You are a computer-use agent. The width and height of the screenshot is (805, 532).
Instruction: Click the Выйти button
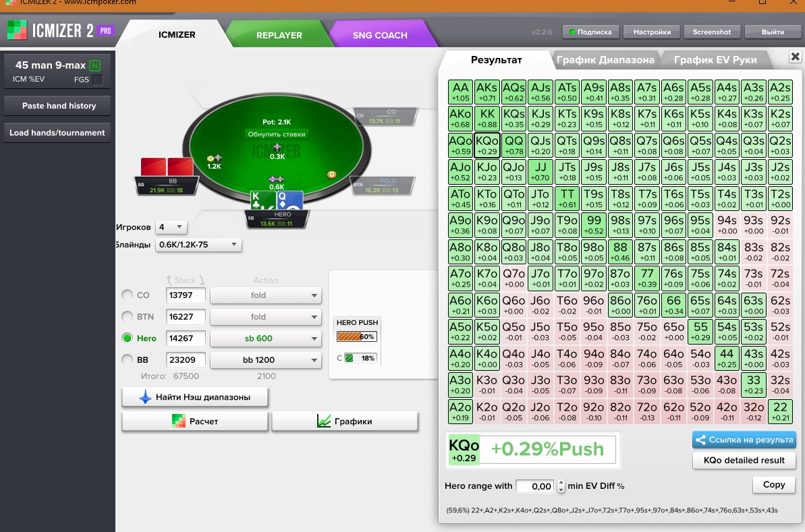[773, 32]
